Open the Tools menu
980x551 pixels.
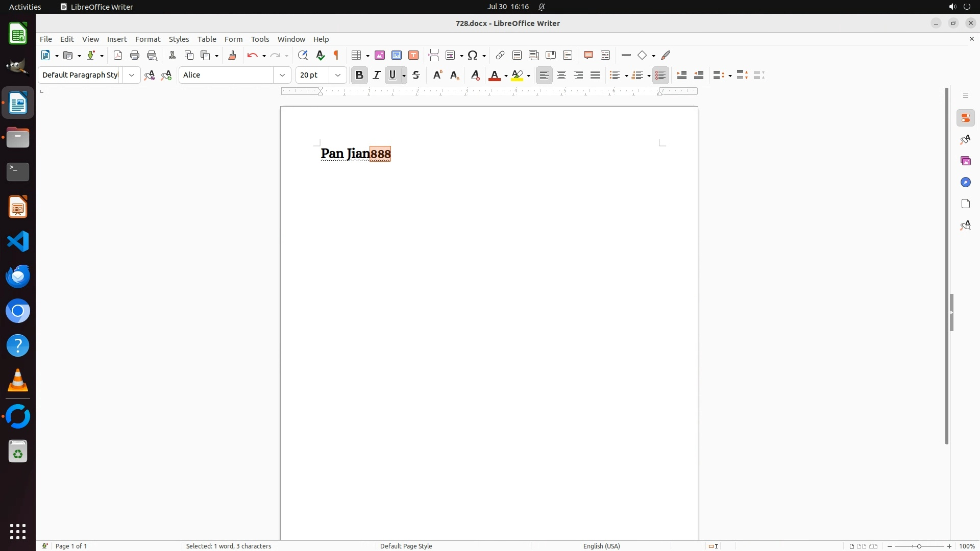260,39
